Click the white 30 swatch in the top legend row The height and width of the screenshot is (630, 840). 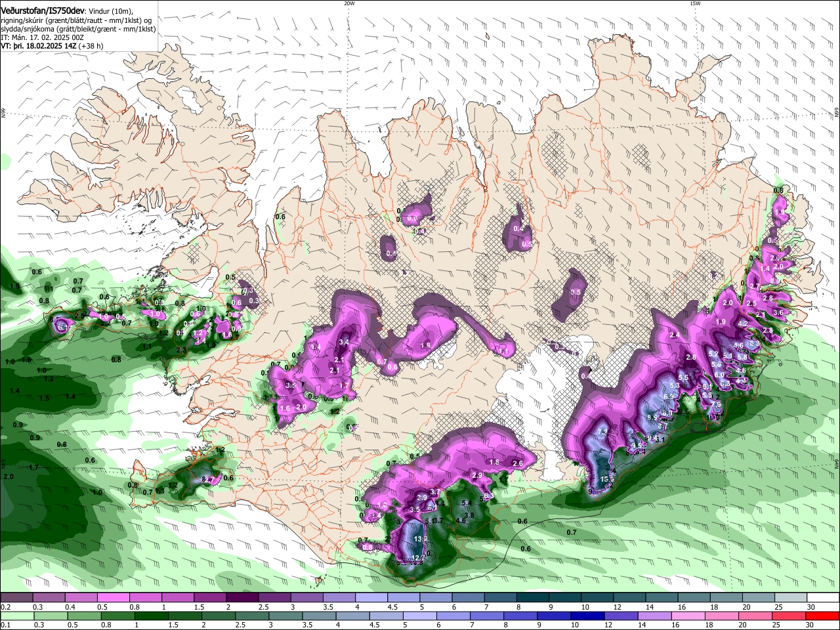click(x=823, y=598)
